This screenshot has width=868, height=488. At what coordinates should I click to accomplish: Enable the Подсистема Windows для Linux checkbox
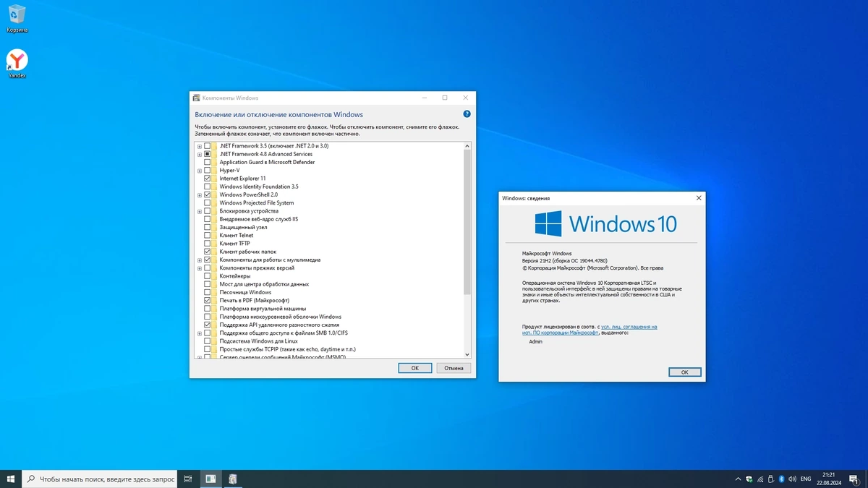click(208, 341)
